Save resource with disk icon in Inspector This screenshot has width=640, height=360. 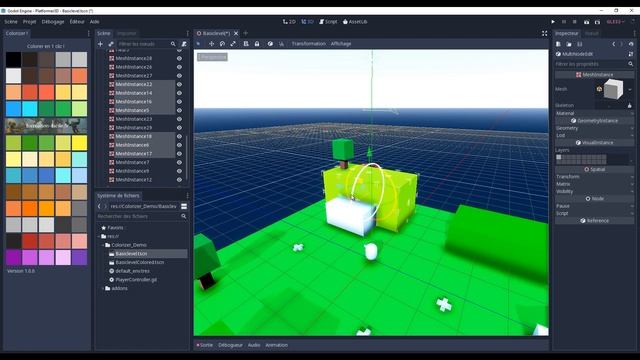(580, 44)
